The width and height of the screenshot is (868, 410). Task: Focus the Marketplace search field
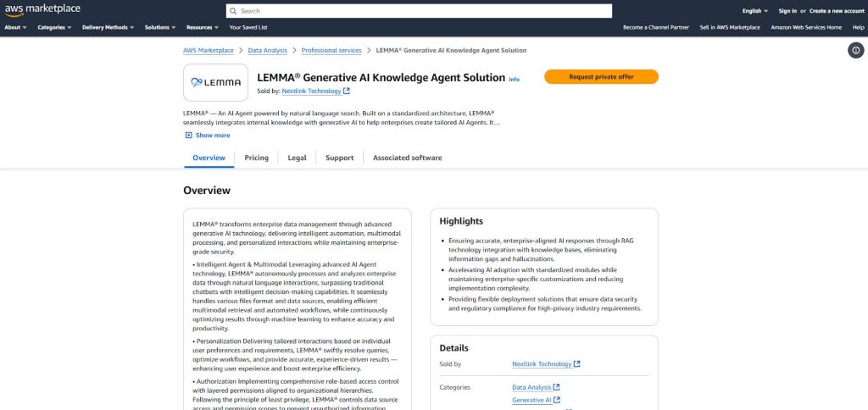(424, 11)
